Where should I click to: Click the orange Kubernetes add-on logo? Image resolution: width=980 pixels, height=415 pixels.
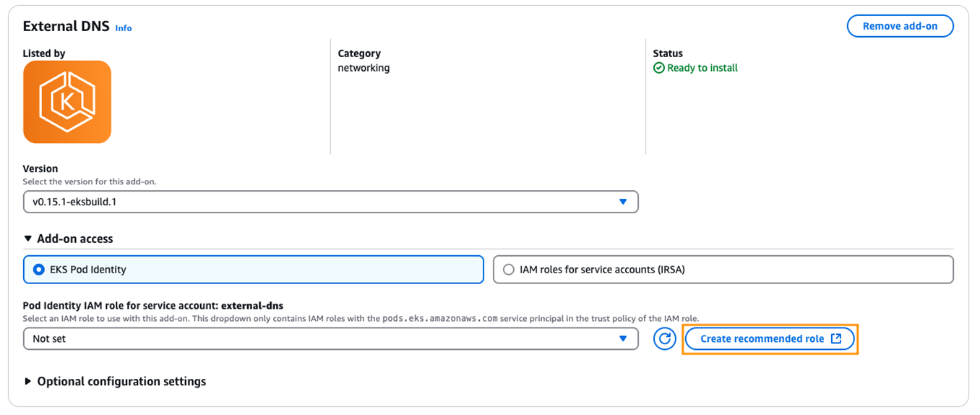(67, 102)
